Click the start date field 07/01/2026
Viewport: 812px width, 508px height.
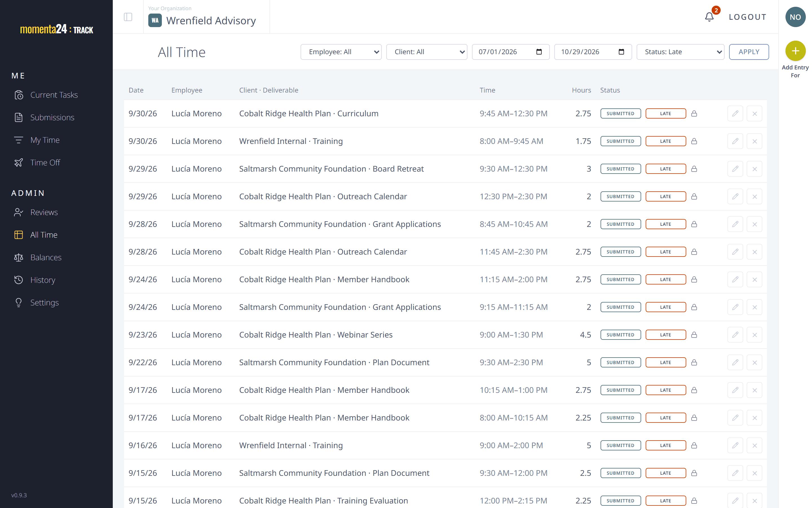click(x=510, y=52)
